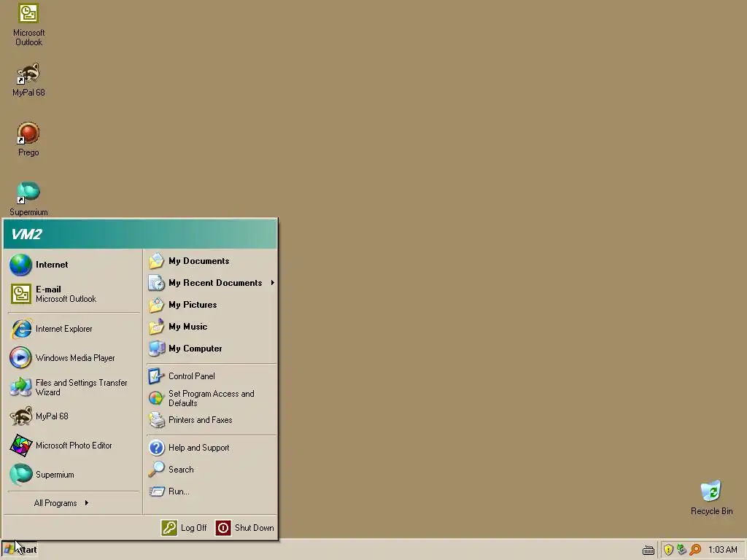Open My Computer
Image resolution: width=747 pixels, height=560 pixels.
coord(211,349)
